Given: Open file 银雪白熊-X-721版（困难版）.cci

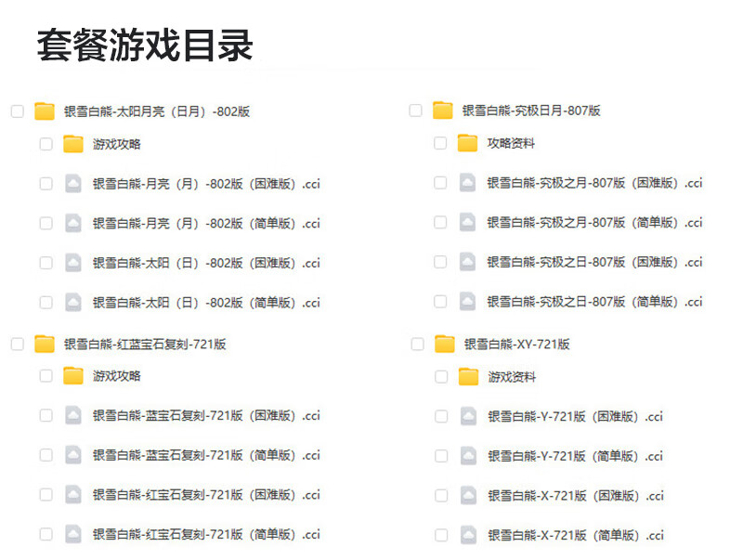Looking at the screenshot, I should 576,496.
